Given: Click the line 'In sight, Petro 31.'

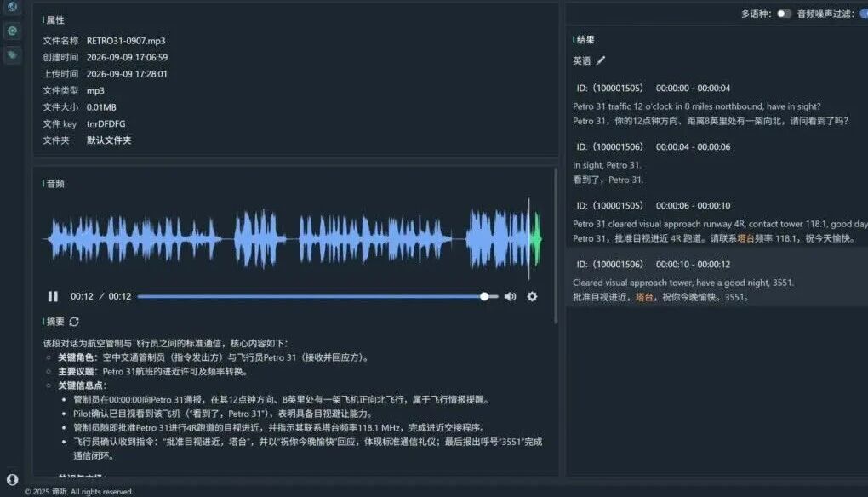Looking at the screenshot, I should point(607,165).
